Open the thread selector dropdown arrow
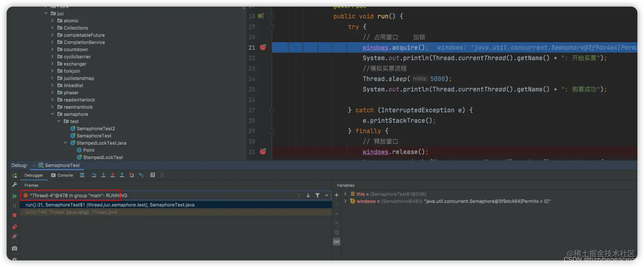This screenshot has width=644, height=267. pos(327,195)
